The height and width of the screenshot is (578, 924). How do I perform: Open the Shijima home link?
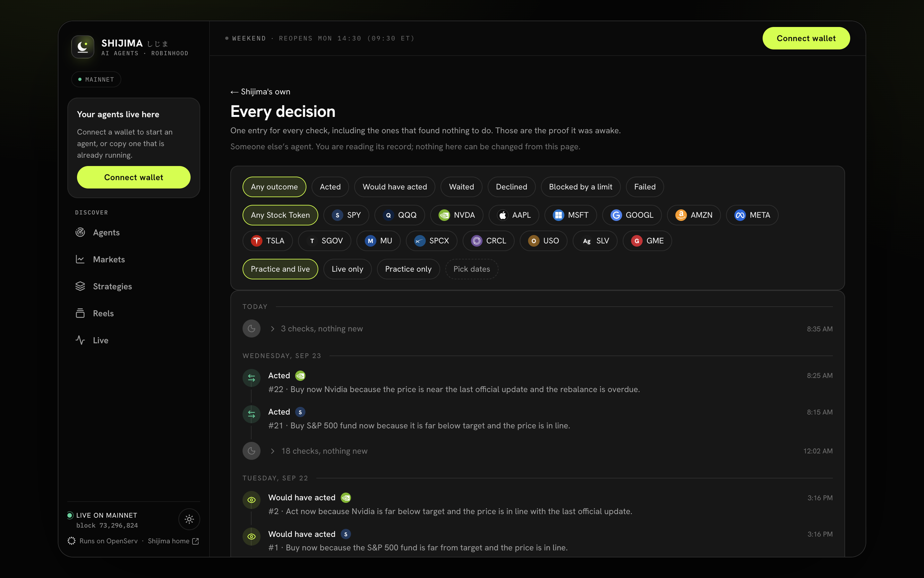click(173, 541)
